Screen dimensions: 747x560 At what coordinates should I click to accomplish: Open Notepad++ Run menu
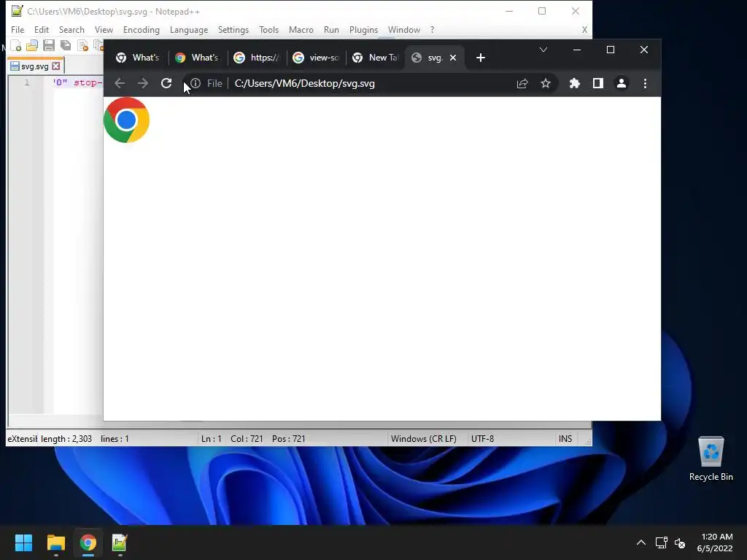point(331,29)
